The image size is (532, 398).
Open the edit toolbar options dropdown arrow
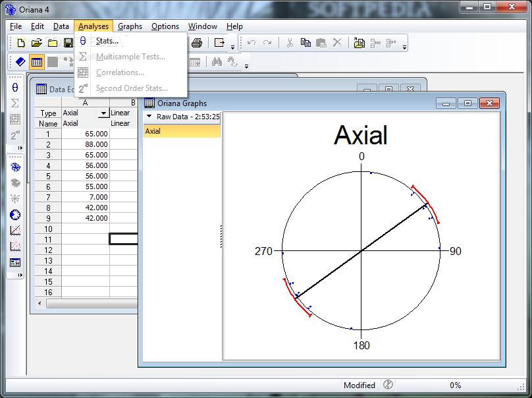coord(404,47)
